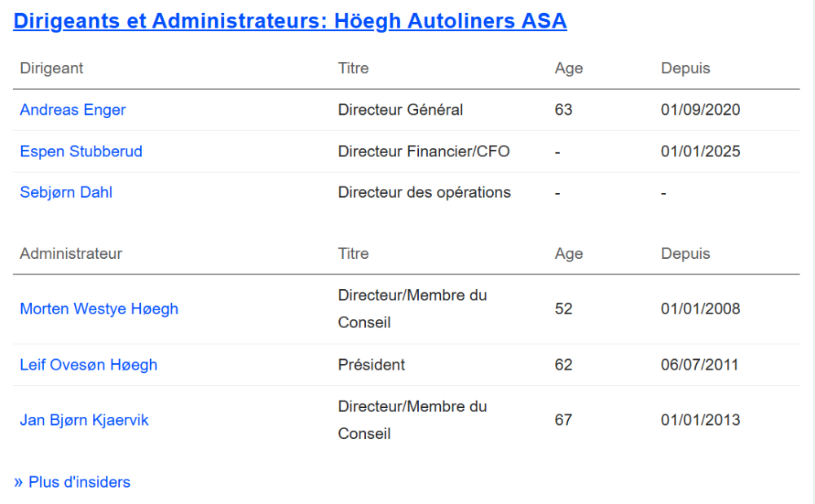Open Morten Westye Høegh's profile
815x504 pixels.
[99, 309]
